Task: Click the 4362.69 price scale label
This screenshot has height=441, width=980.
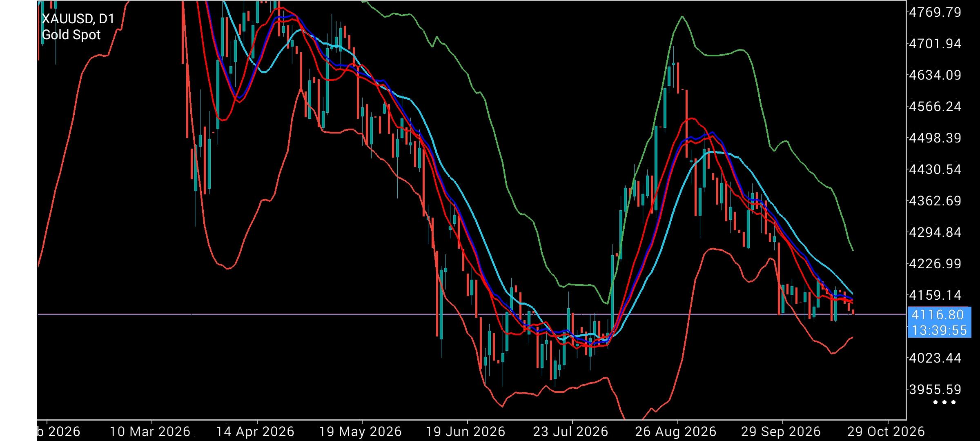Action: [x=935, y=201]
